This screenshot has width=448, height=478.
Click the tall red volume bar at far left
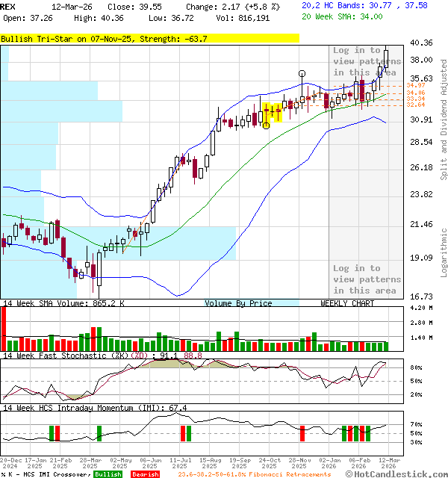3,329
